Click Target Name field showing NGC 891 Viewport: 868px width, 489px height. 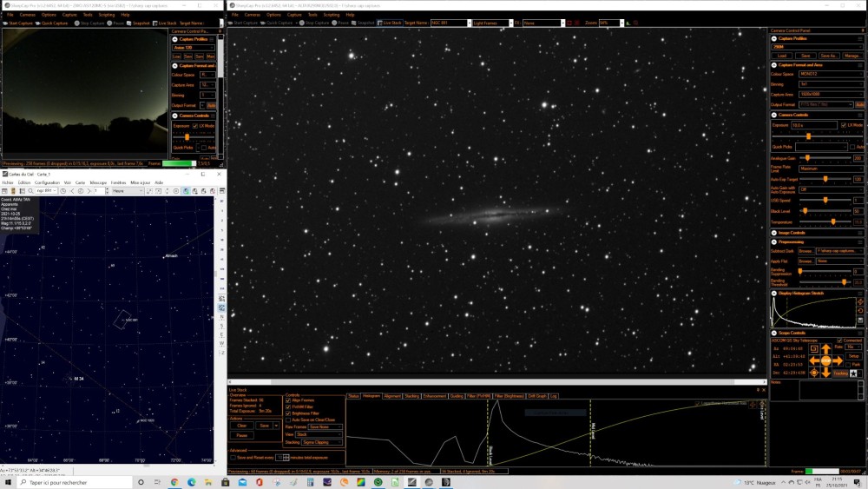(x=450, y=23)
